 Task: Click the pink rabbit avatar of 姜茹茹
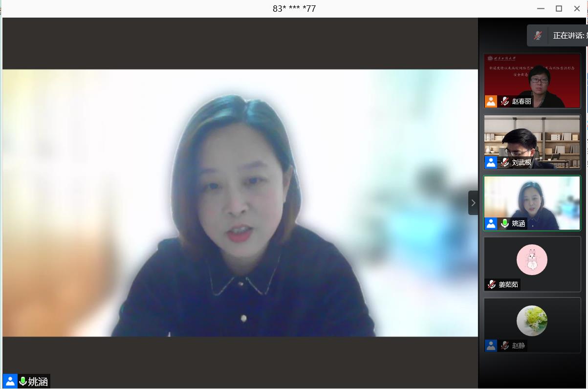coord(532,259)
